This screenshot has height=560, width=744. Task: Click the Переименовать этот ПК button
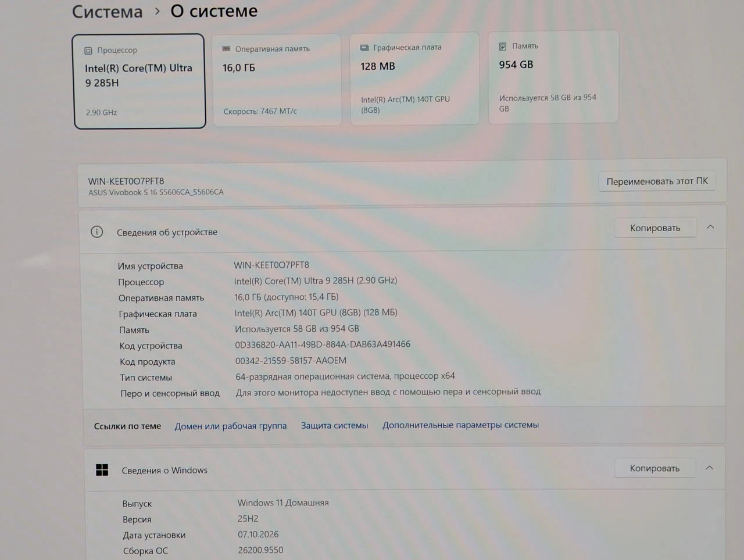(x=657, y=181)
